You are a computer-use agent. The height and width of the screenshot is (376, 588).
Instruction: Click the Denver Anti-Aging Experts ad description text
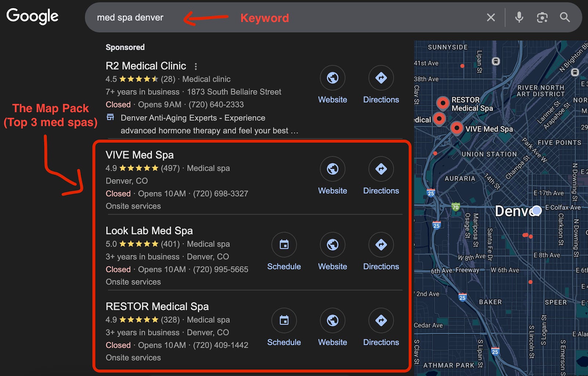click(x=209, y=124)
